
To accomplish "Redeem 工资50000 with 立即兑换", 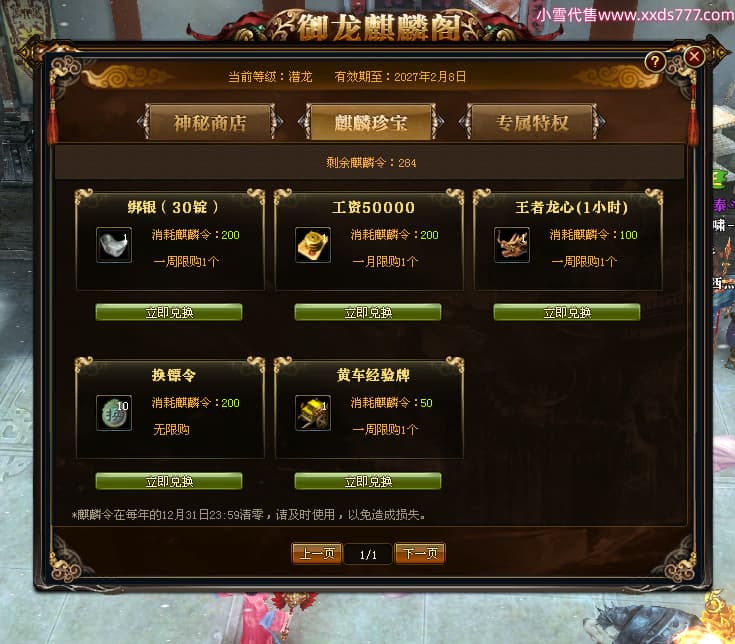I will 368,312.
